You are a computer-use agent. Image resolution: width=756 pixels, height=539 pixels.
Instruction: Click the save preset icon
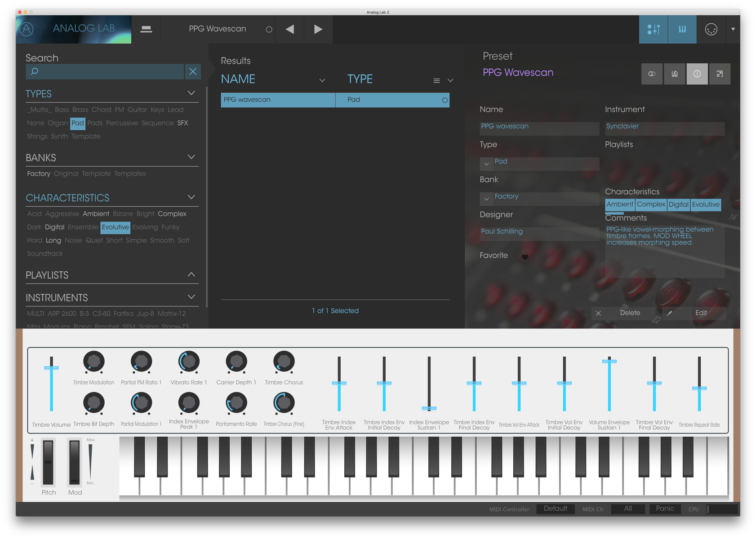(x=674, y=74)
